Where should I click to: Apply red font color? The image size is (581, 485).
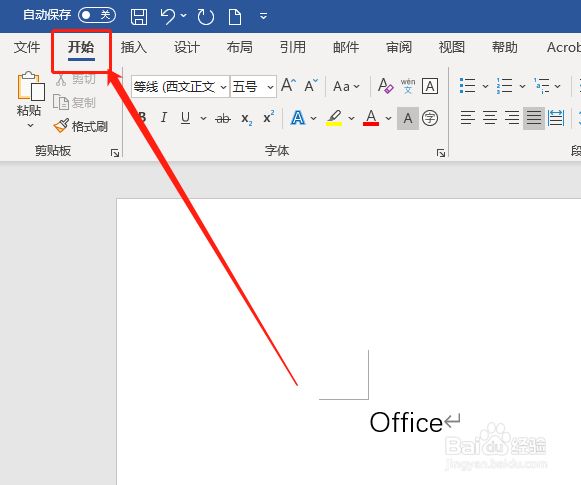point(371,118)
